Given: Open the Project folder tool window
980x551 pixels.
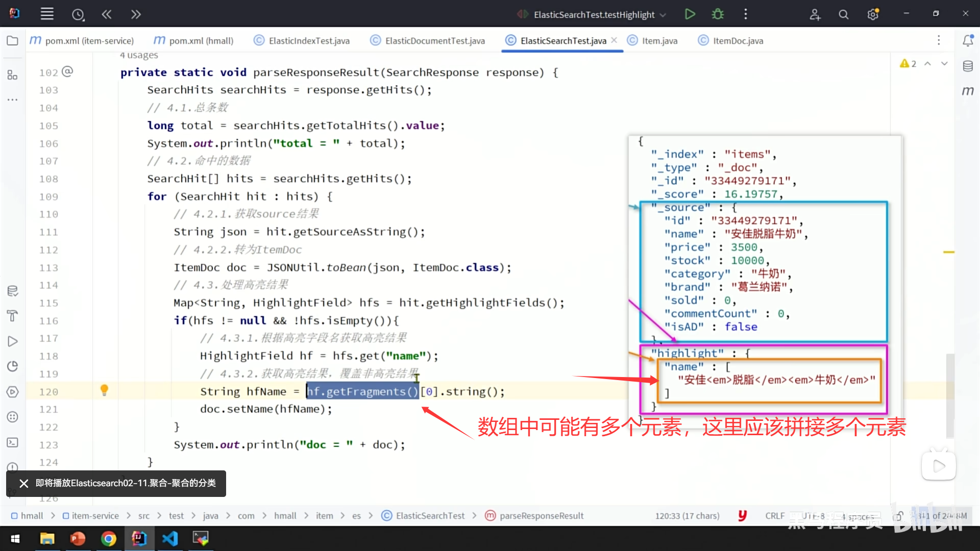Looking at the screenshot, I should [12, 41].
